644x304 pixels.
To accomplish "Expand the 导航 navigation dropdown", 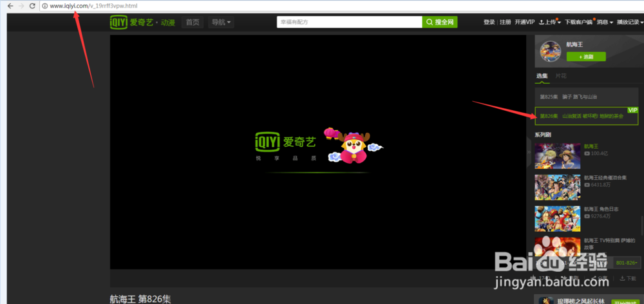I will (x=221, y=22).
